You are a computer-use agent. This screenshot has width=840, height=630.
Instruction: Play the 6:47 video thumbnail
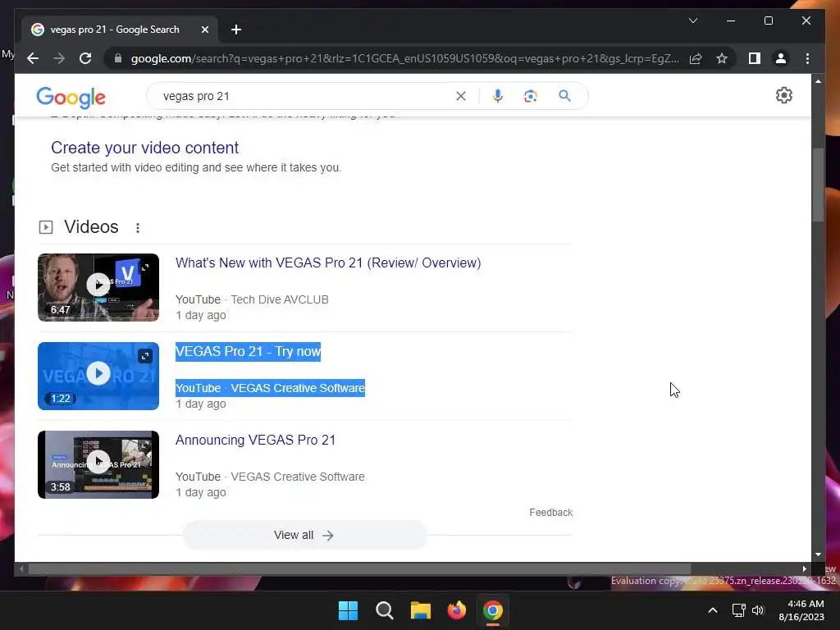click(x=98, y=285)
